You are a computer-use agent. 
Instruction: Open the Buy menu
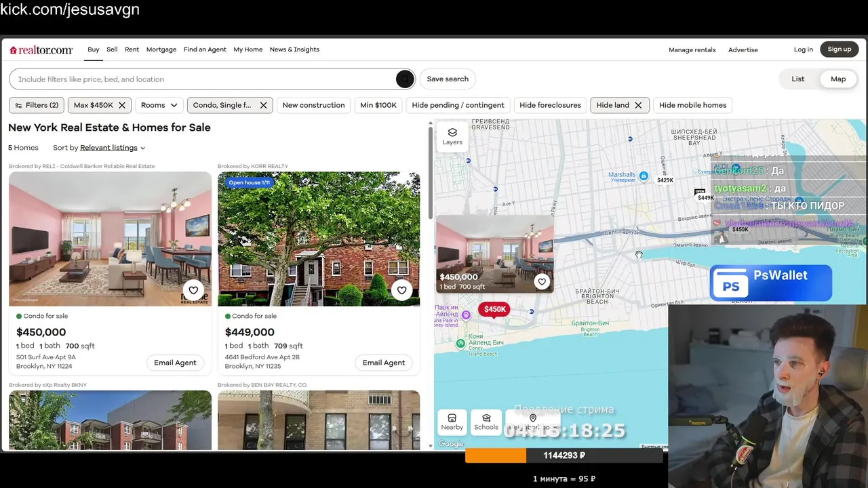coord(94,49)
